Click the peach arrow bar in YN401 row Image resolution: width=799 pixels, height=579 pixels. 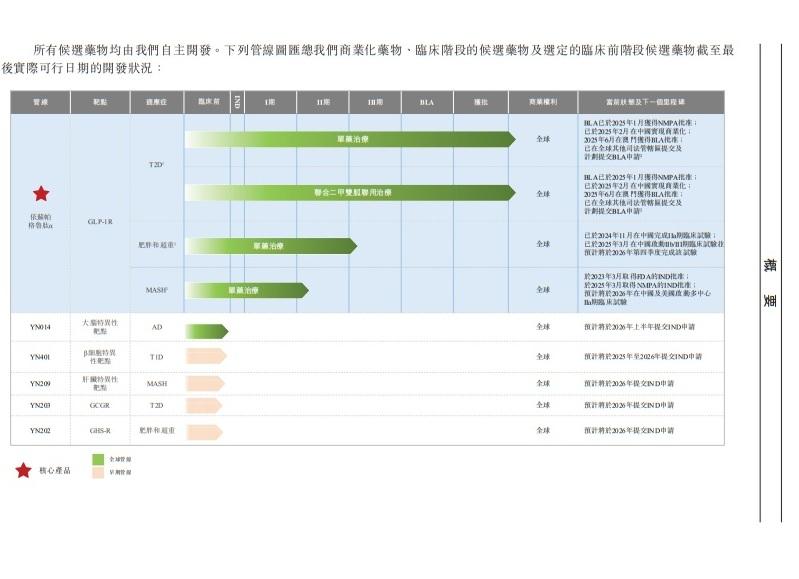[x=206, y=356]
